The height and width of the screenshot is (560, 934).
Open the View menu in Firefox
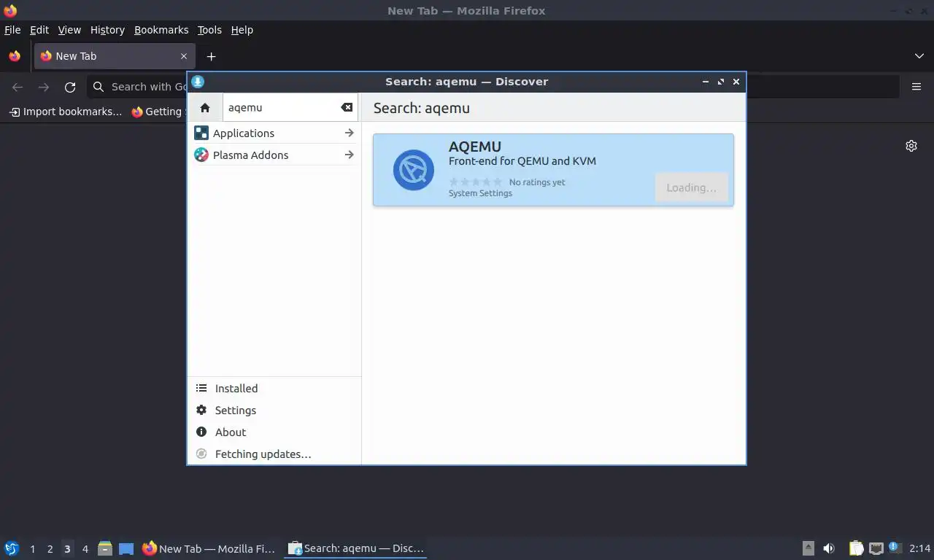click(x=69, y=30)
